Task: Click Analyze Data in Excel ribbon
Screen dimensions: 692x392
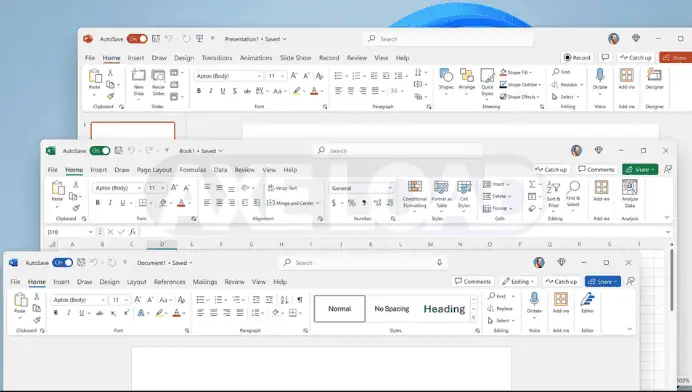Action: click(x=630, y=194)
